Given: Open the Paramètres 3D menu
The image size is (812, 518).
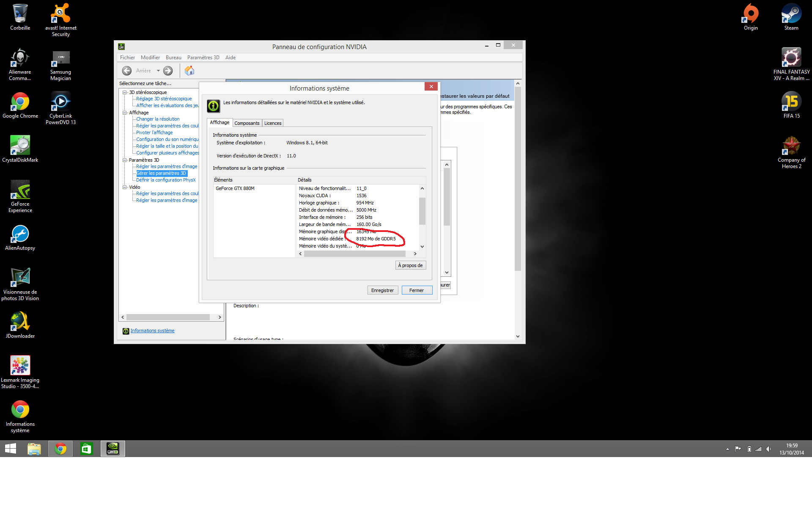Looking at the screenshot, I should click(203, 58).
